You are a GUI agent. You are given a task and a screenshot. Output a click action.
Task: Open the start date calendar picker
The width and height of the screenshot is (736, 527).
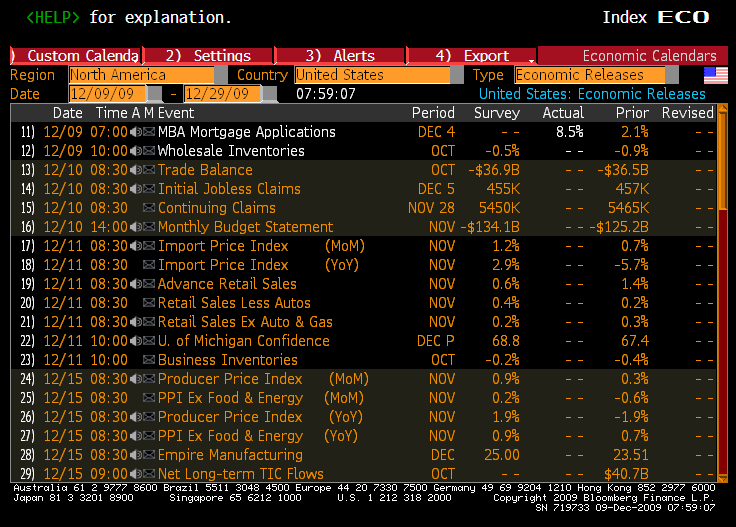[x=154, y=94]
